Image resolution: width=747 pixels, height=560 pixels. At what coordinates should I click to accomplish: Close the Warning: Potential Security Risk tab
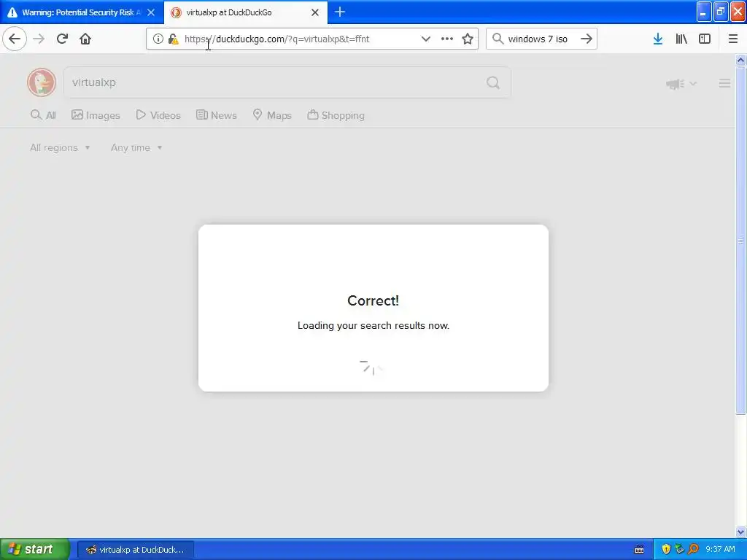pyautogui.click(x=151, y=12)
